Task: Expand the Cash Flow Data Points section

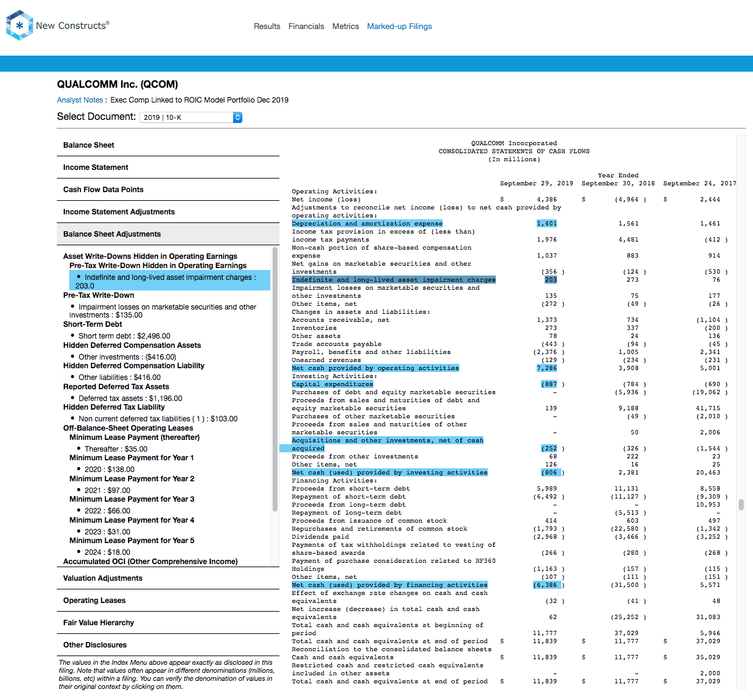Action: click(x=168, y=190)
